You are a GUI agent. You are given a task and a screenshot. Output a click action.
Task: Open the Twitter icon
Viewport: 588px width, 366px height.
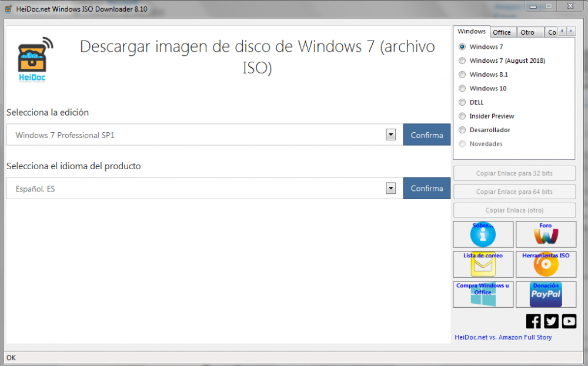(x=551, y=321)
